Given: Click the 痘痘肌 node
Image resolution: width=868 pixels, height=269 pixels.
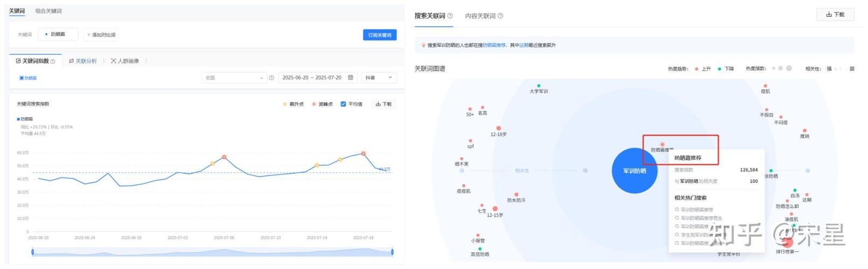Looking at the screenshot, I should 463,185.
